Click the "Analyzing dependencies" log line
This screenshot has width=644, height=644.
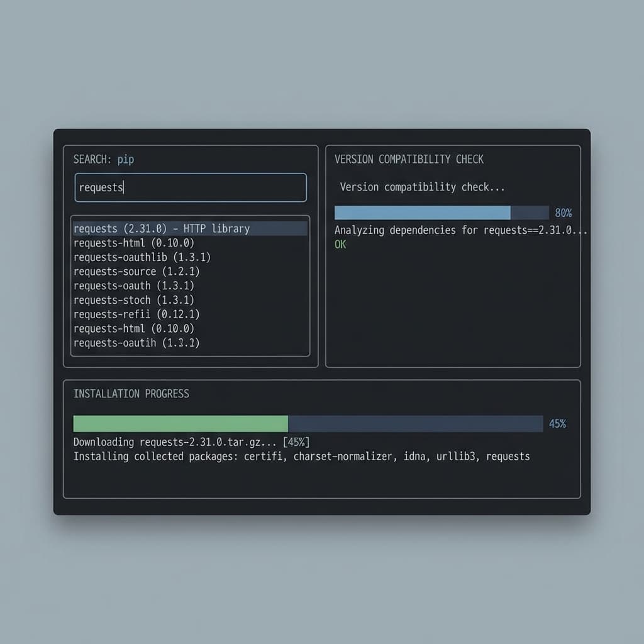click(x=460, y=230)
